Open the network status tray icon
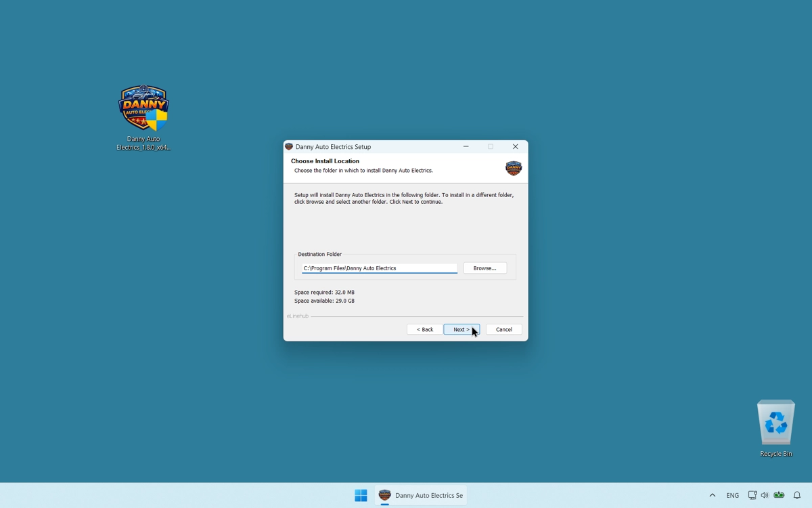This screenshot has height=508, width=812. 752,495
